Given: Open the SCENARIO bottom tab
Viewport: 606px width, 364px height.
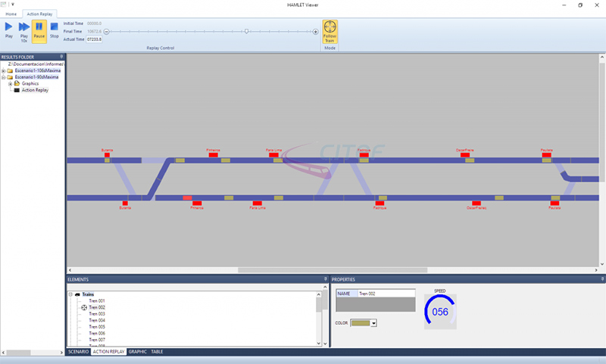Looking at the screenshot, I should [78, 352].
